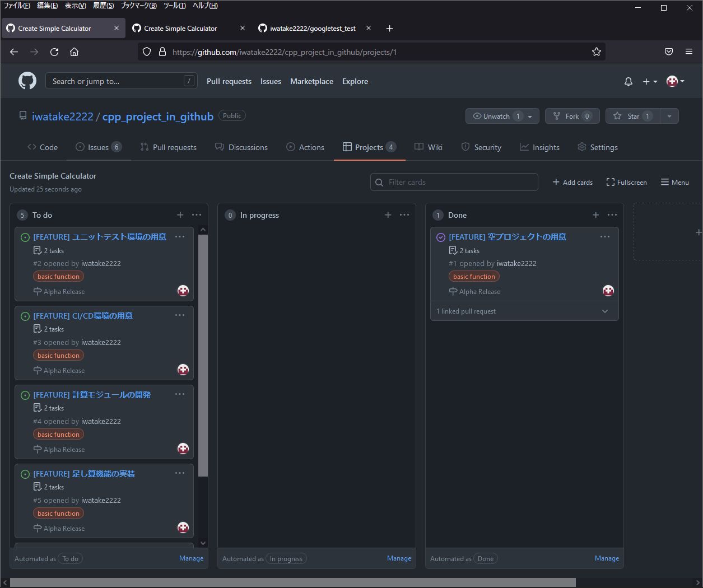Viewport: 703px width, 588px height.
Task: Open the notifications bell icon
Action: pyautogui.click(x=628, y=81)
